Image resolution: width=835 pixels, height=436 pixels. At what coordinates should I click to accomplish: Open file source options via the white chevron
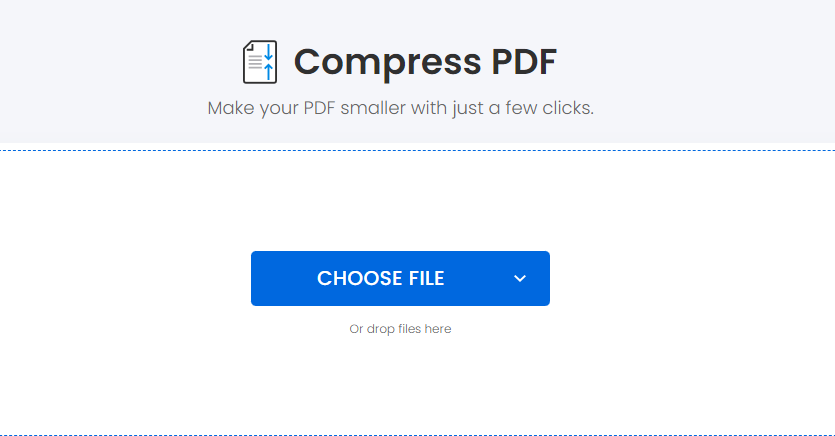click(x=520, y=278)
